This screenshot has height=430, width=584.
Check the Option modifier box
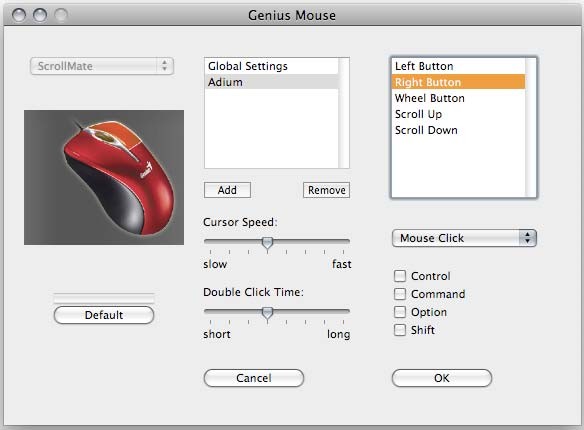click(x=400, y=312)
